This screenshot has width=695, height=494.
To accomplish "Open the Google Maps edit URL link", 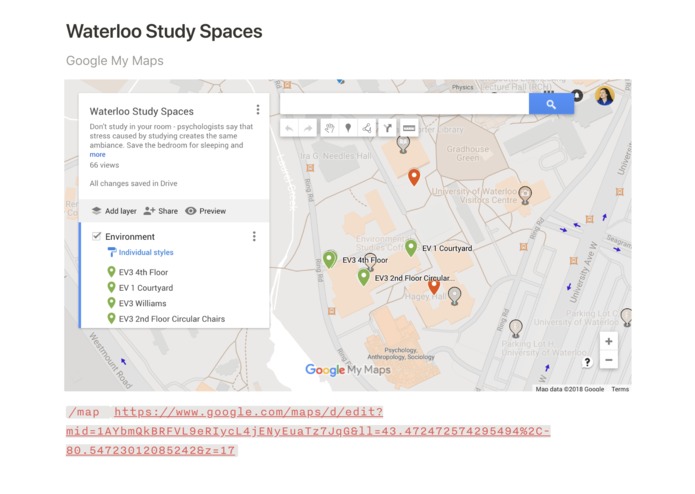I will [308, 431].
